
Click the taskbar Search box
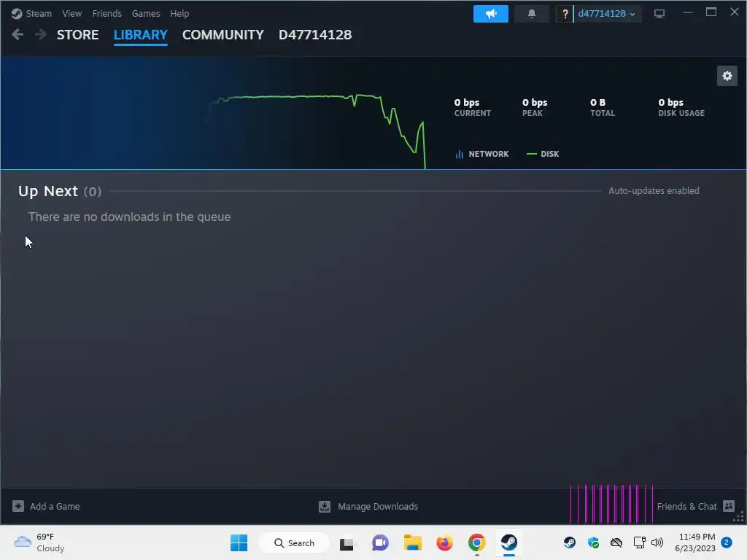[294, 542]
